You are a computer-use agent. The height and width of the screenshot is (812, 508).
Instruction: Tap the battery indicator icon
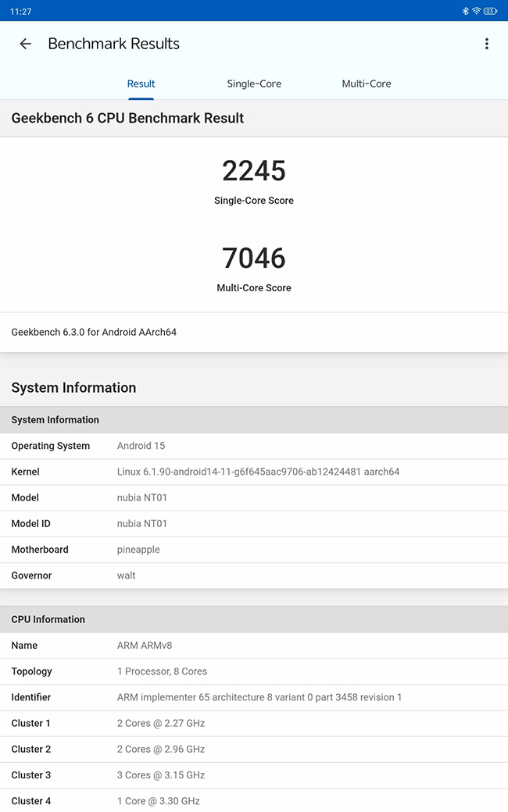pyautogui.click(x=490, y=11)
